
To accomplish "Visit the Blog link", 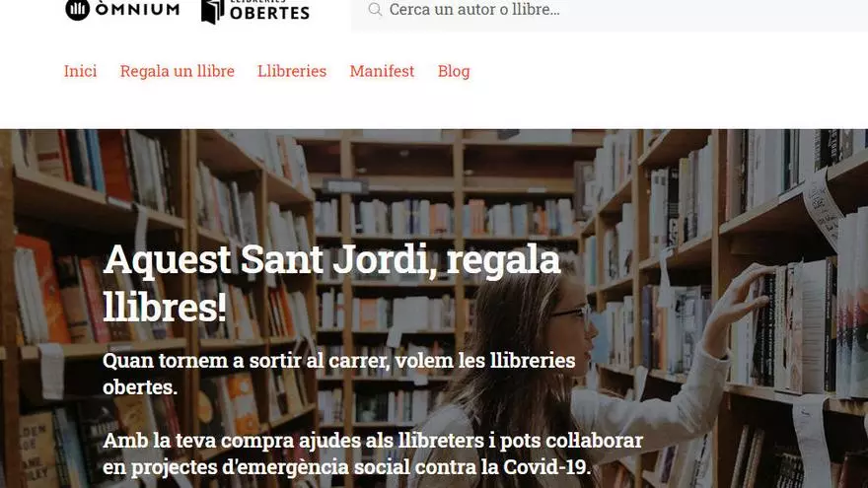I will (x=454, y=71).
